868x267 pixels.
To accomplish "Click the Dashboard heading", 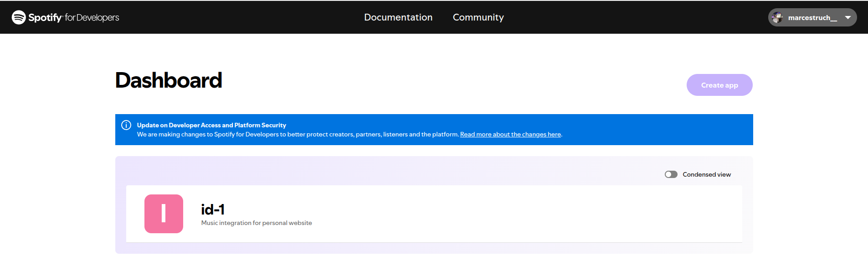I will [169, 80].
